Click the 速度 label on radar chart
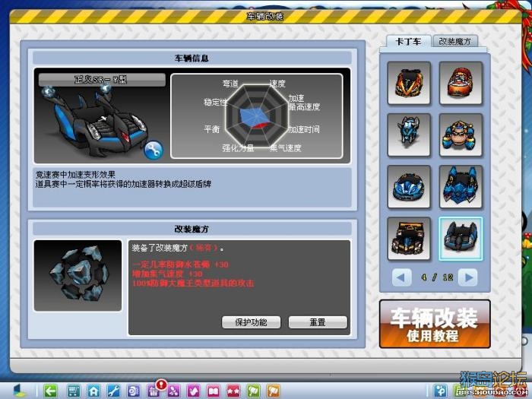532x399 pixels. pos(277,84)
